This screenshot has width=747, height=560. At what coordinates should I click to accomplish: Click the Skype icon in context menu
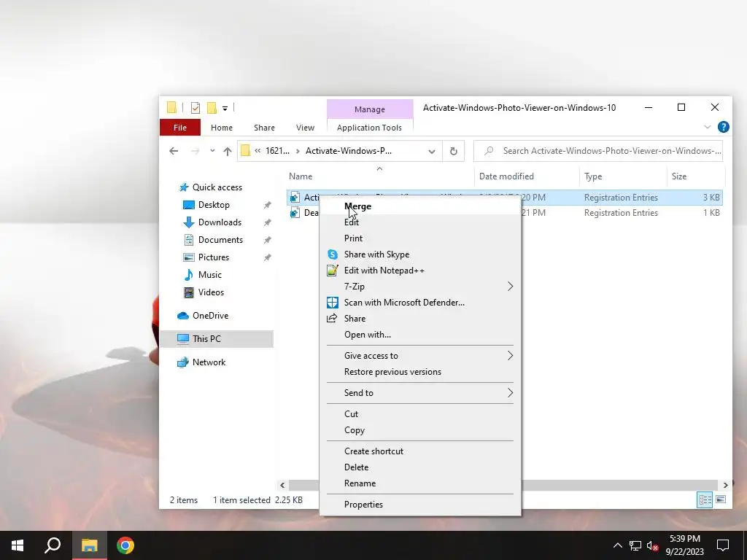pyautogui.click(x=332, y=254)
